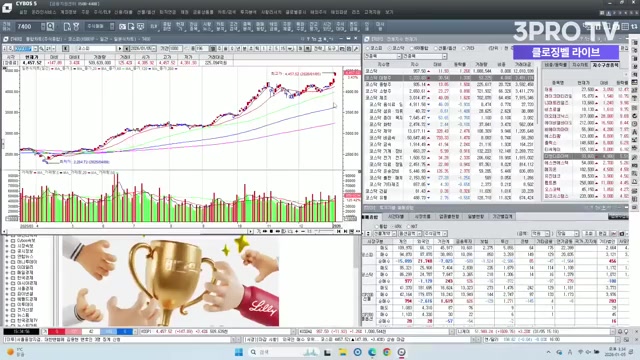Switch to the 지수차트 tab

click(580, 64)
